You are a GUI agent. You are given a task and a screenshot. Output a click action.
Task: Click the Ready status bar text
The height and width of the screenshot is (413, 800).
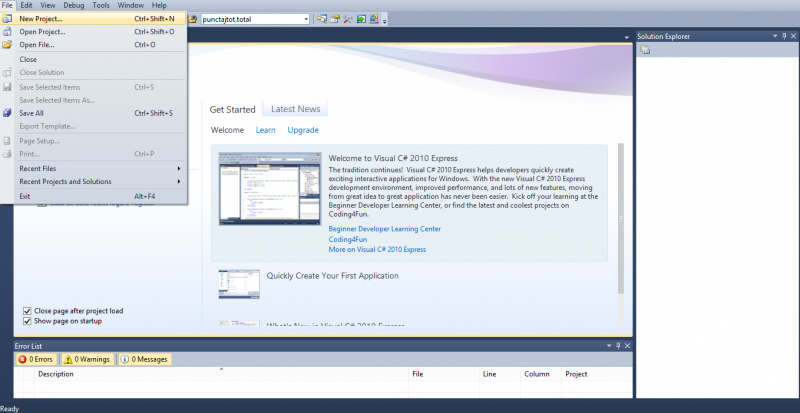[x=10, y=408]
